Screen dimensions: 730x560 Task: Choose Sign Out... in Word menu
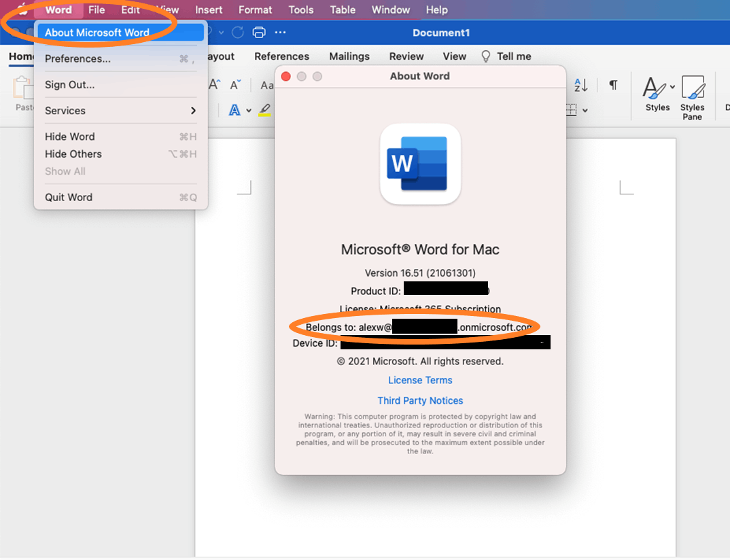(120, 85)
